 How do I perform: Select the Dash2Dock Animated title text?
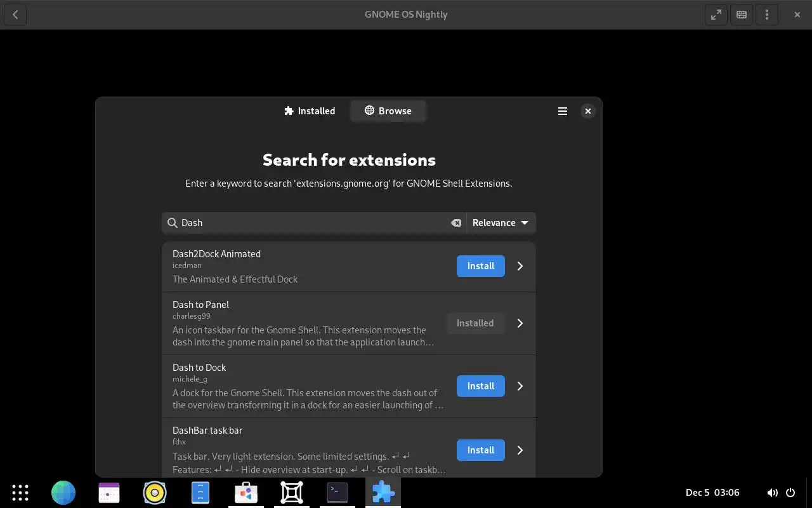coord(216,254)
